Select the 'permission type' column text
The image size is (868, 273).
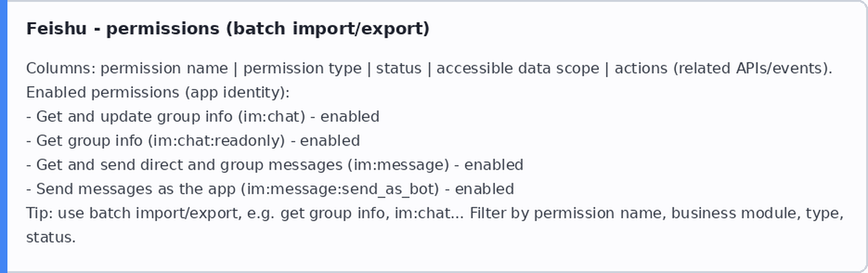pos(302,69)
